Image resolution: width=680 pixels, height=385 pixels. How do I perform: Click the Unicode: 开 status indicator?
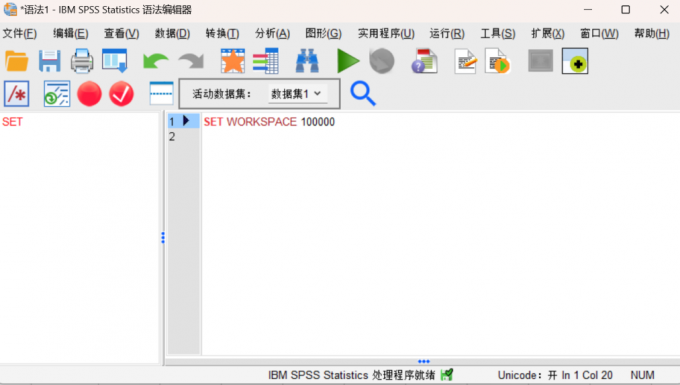coord(527,375)
